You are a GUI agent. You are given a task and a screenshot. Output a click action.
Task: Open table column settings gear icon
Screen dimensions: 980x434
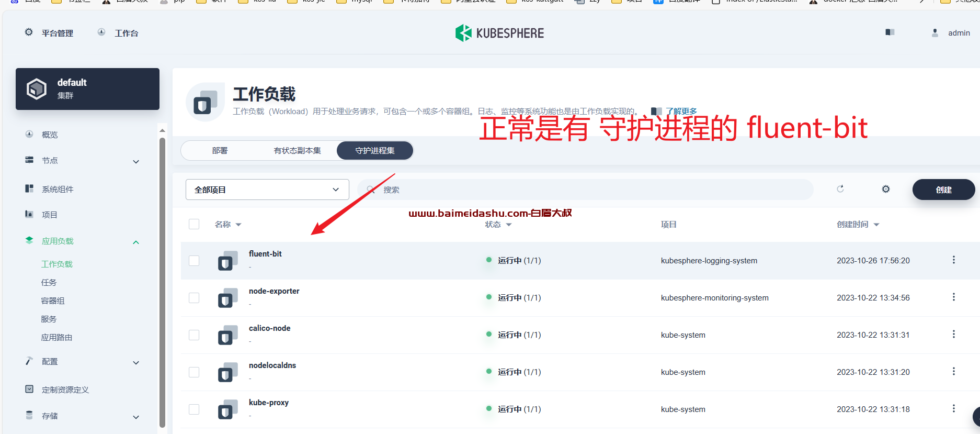click(886, 189)
